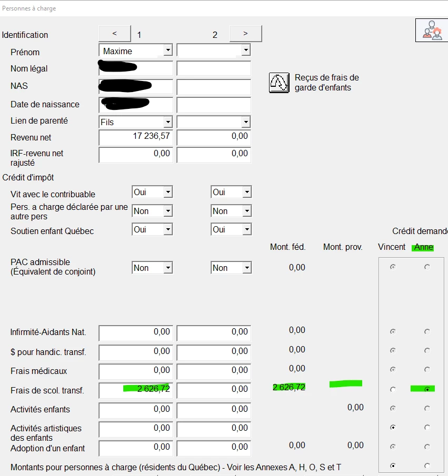Click Revenu net field showing 17 236,57
The height and width of the screenshot is (476, 448).
click(135, 137)
